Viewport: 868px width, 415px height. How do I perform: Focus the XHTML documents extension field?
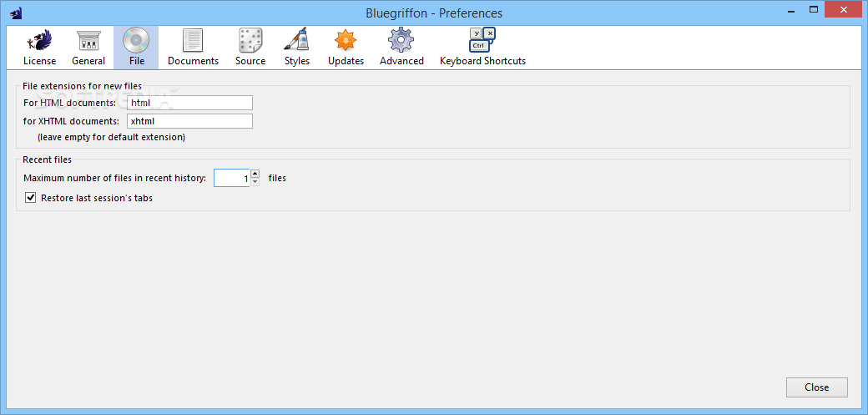click(x=189, y=121)
